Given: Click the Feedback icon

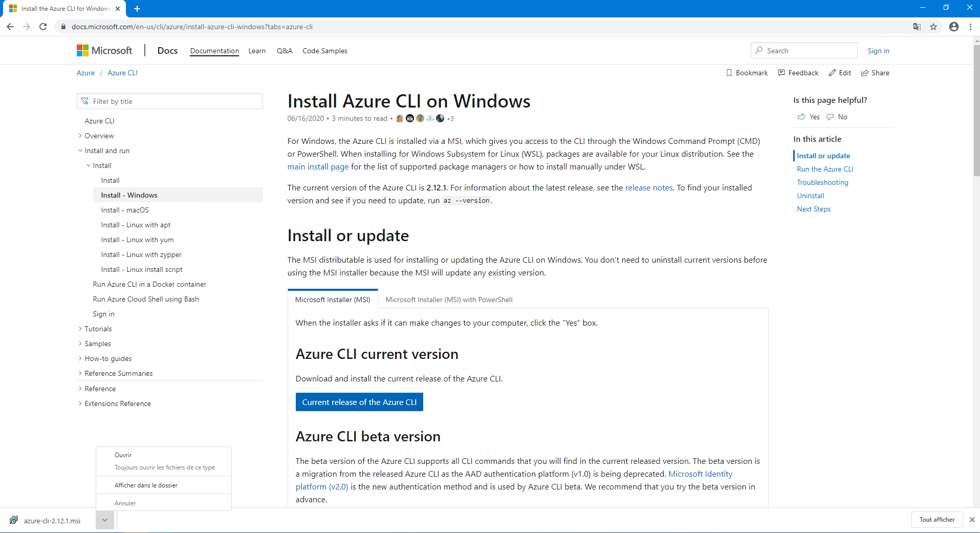Looking at the screenshot, I should 781,73.
